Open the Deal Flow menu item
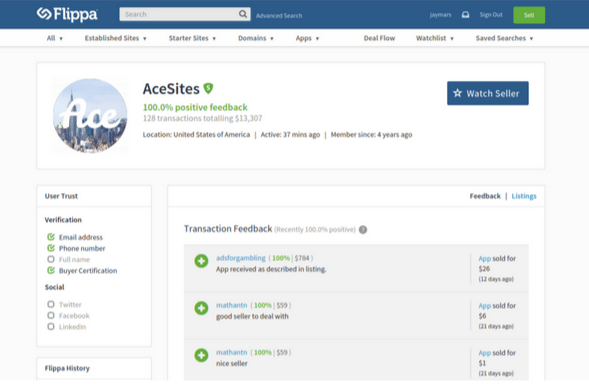The image size is (589, 384). pos(379,38)
